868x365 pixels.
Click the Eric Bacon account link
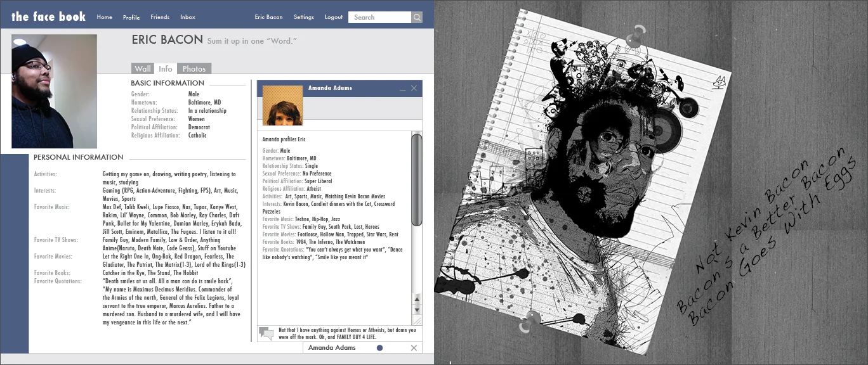(268, 17)
